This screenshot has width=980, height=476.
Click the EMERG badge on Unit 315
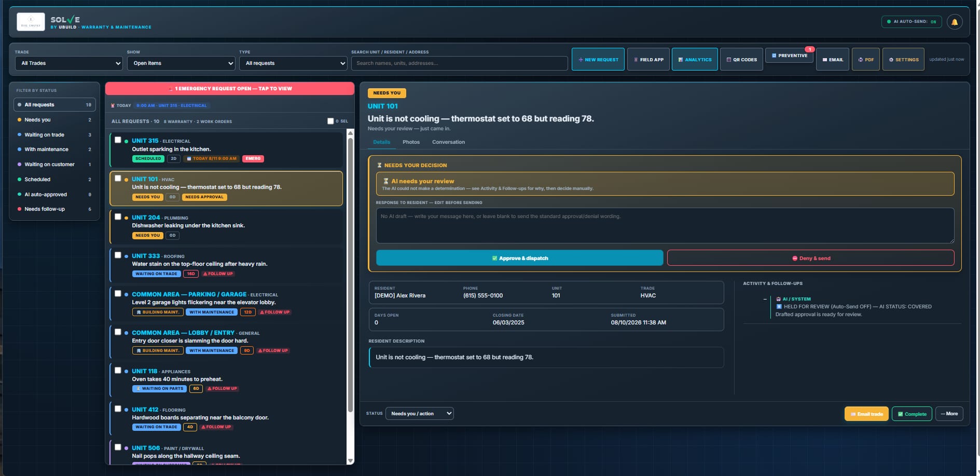click(253, 159)
